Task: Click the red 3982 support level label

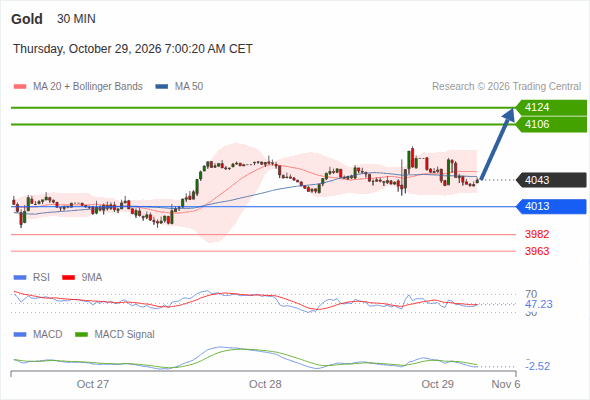Action: click(537, 234)
